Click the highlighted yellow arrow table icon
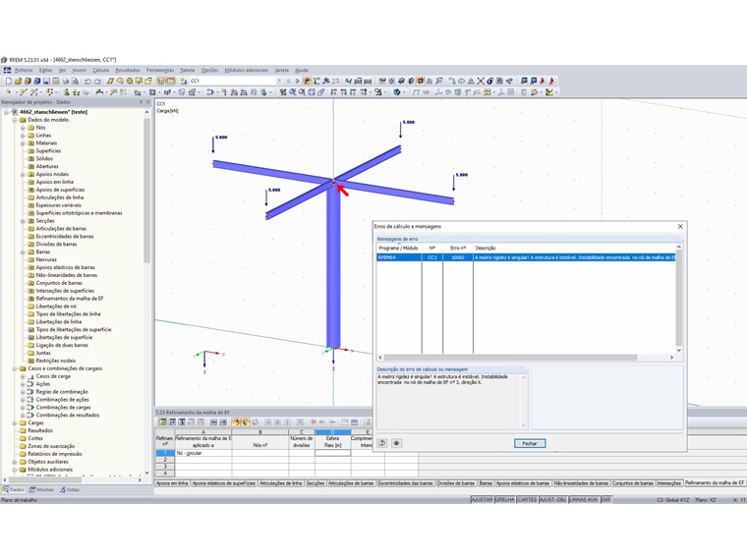747x560 pixels. click(x=236, y=421)
